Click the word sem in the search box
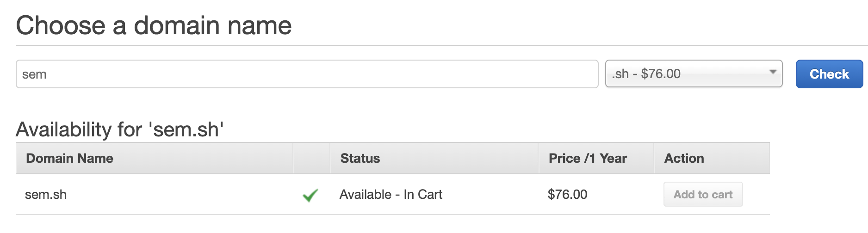This screenshot has height=233, width=868. [34, 74]
